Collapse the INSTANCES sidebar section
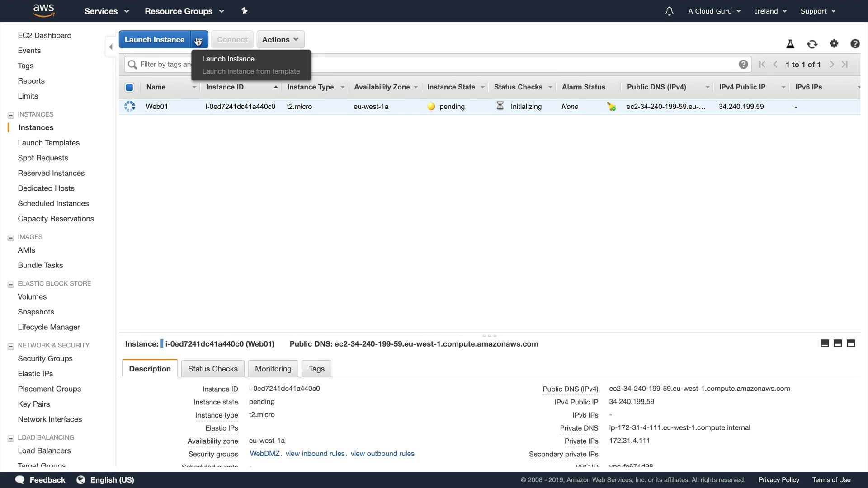Image resolution: width=868 pixels, height=488 pixels. 11,115
